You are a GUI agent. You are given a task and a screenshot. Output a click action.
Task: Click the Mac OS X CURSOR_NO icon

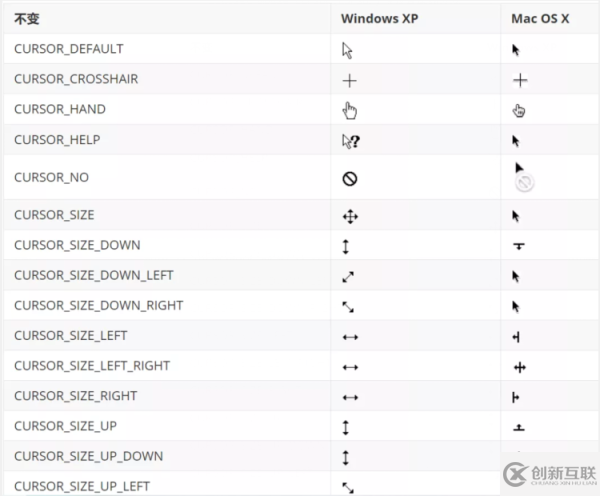[x=522, y=177]
